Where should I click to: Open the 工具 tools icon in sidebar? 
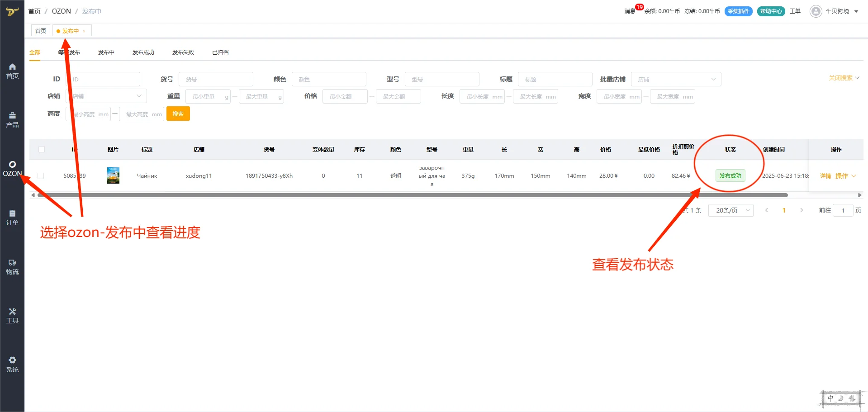point(12,315)
